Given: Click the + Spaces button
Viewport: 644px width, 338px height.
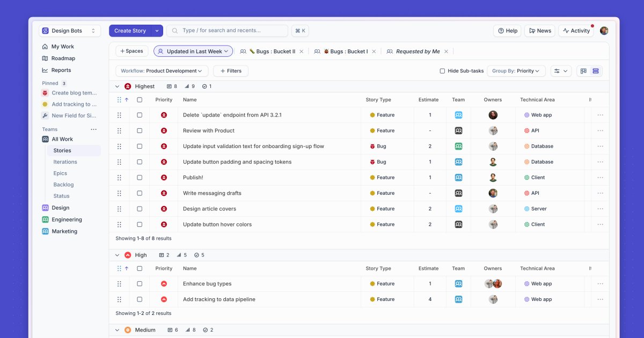Looking at the screenshot, I should [132, 52].
